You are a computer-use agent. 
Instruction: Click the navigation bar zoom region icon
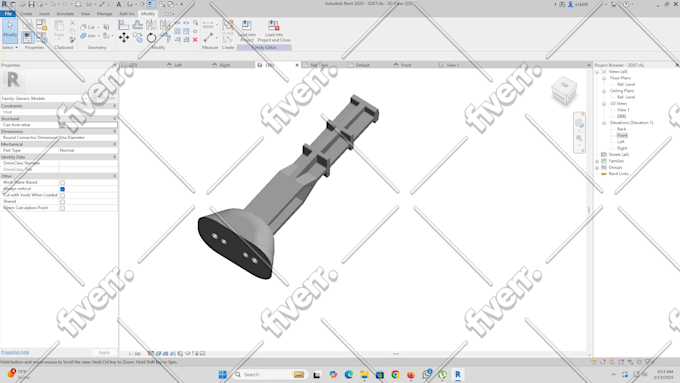(x=579, y=138)
